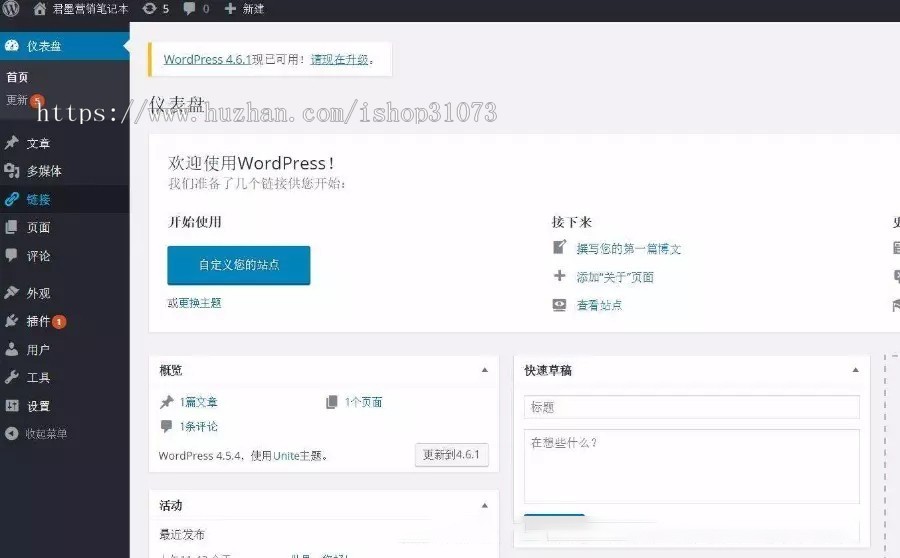Open Unite theme link
This screenshot has width=900, height=558.
click(x=286, y=456)
